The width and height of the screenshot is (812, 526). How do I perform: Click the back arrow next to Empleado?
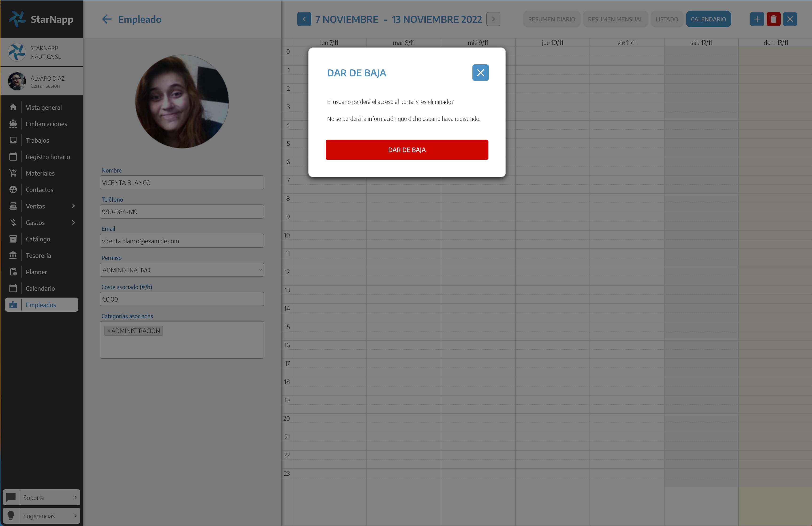point(107,20)
